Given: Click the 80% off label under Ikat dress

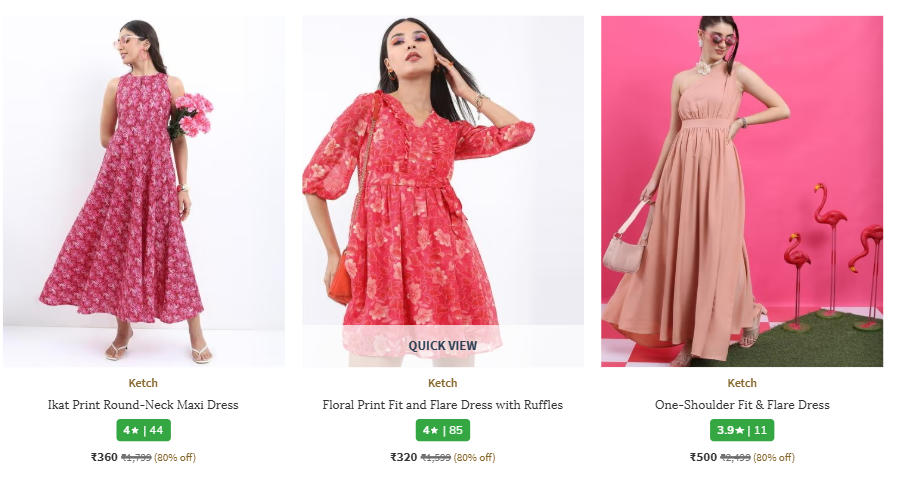Looking at the screenshot, I should click(x=175, y=458).
